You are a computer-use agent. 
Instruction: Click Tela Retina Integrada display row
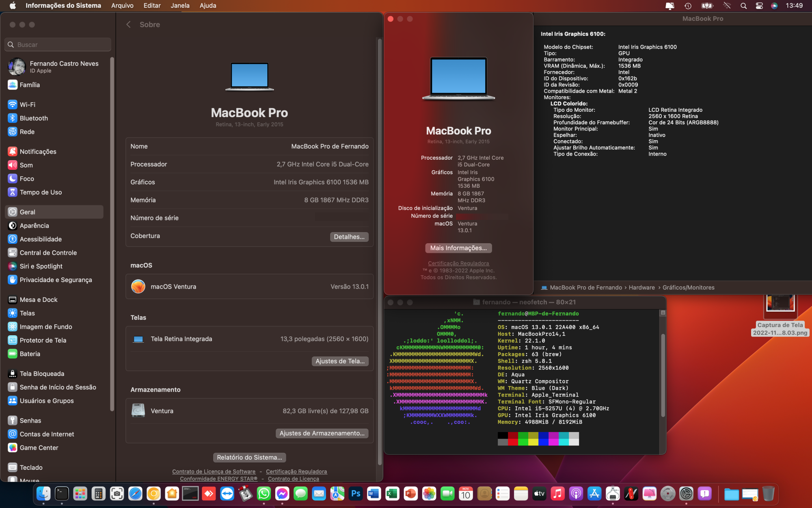coord(249,339)
